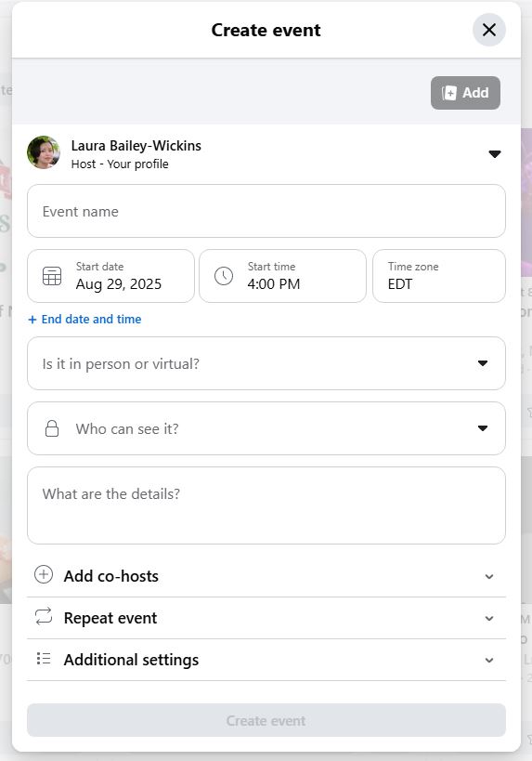The image size is (532, 761).
Task: Open the Time zone EDT selector
Action: (439, 276)
